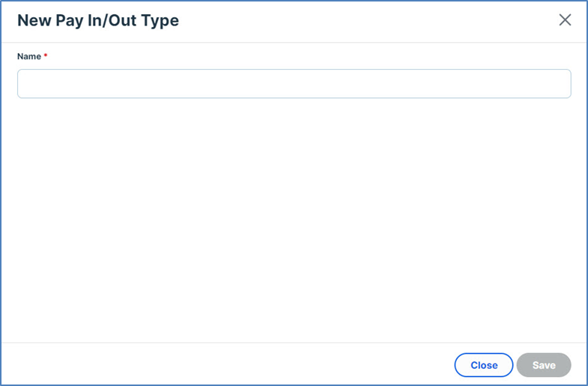Image resolution: width=588 pixels, height=386 pixels.
Task: Close the dialog using the X icon
Action: (x=565, y=20)
